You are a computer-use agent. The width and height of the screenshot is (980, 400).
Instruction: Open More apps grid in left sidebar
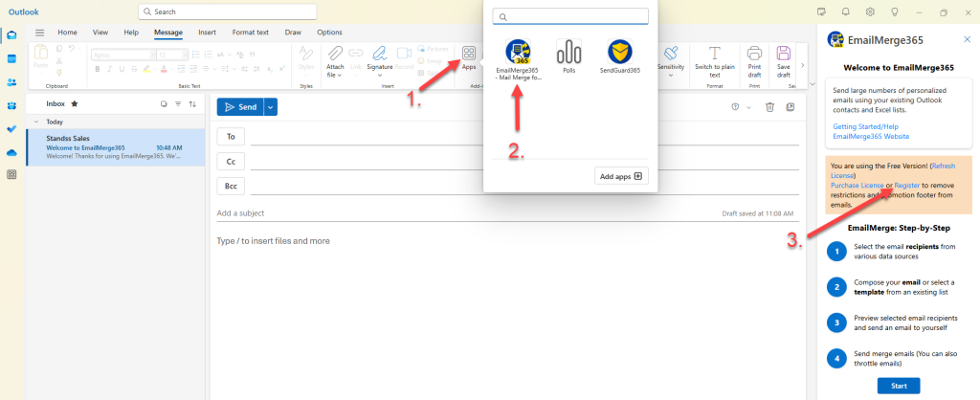click(11, 175)
